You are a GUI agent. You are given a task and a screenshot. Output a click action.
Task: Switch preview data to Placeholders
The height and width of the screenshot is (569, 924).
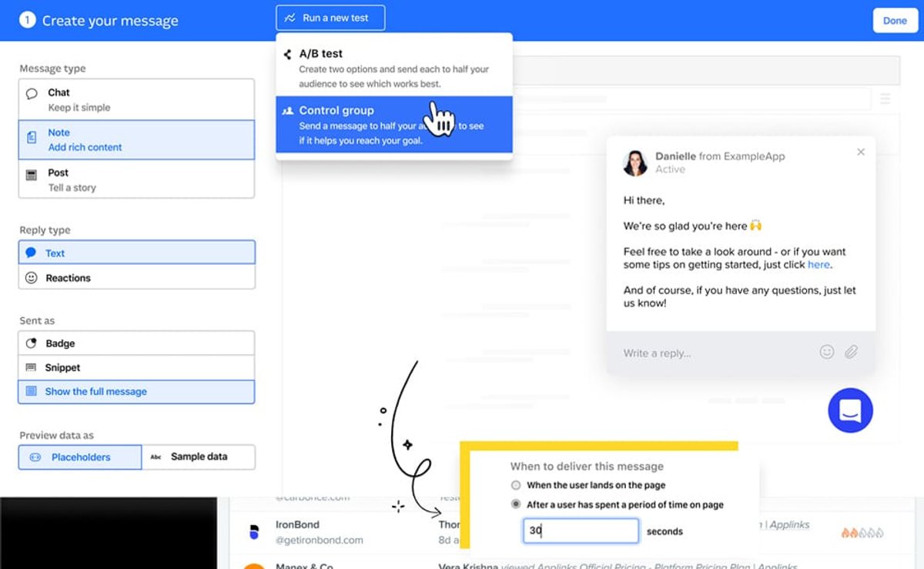80,457
